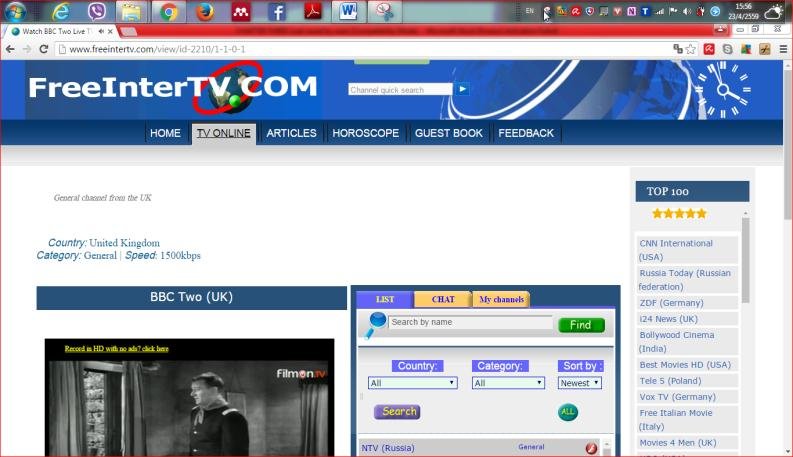Launch Internet Explorer from the taskbar
This screenshot has height=457, width=793.
tap(61, 12)
